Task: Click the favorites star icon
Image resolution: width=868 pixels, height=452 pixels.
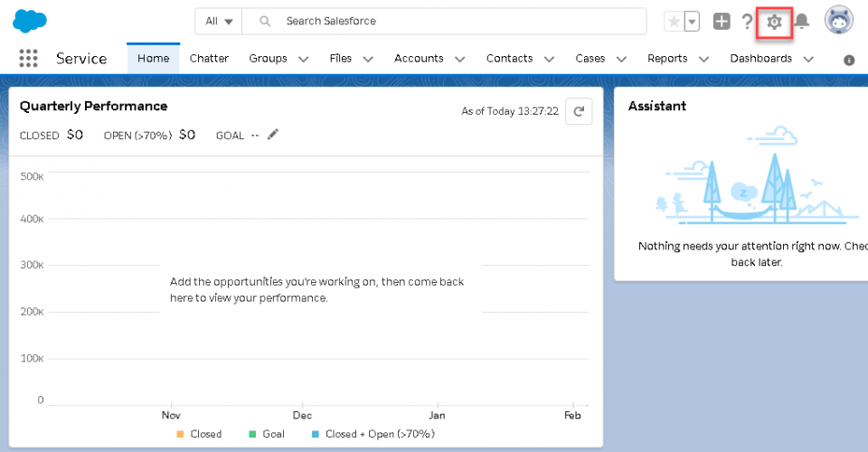Action: 674,22
